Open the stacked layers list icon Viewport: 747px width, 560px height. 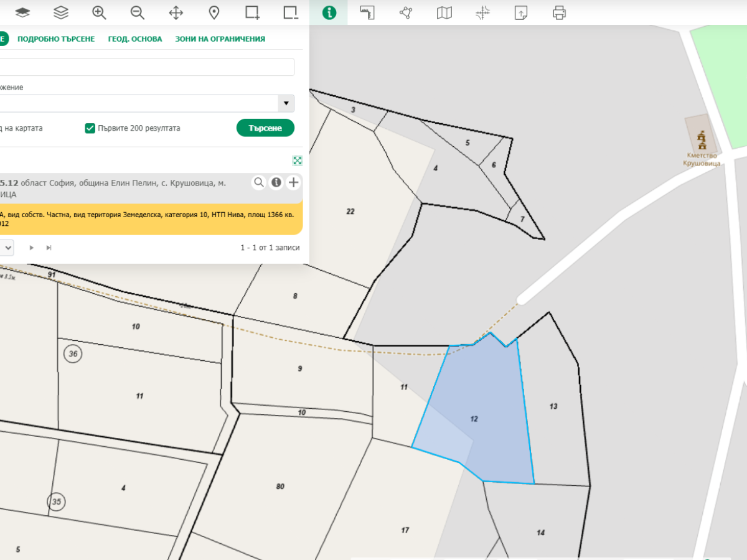60,12
